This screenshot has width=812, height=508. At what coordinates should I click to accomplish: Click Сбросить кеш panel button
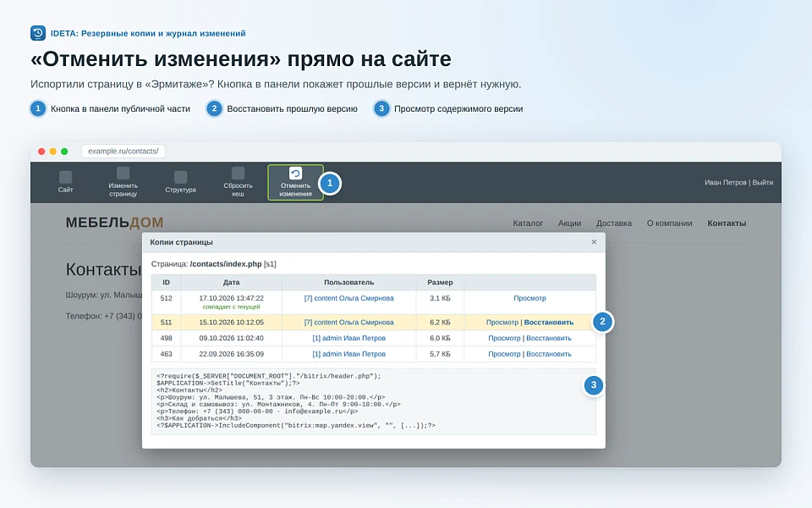(238, 182)
